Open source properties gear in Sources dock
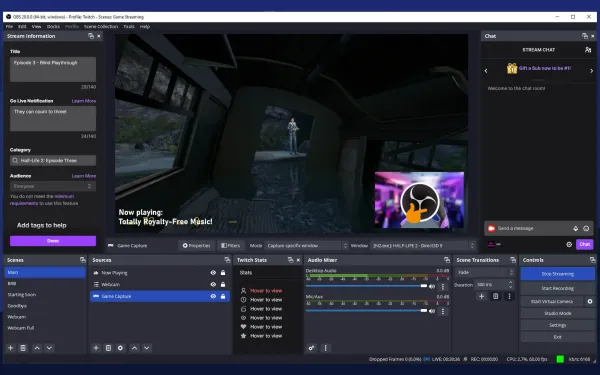 point(121,348)
